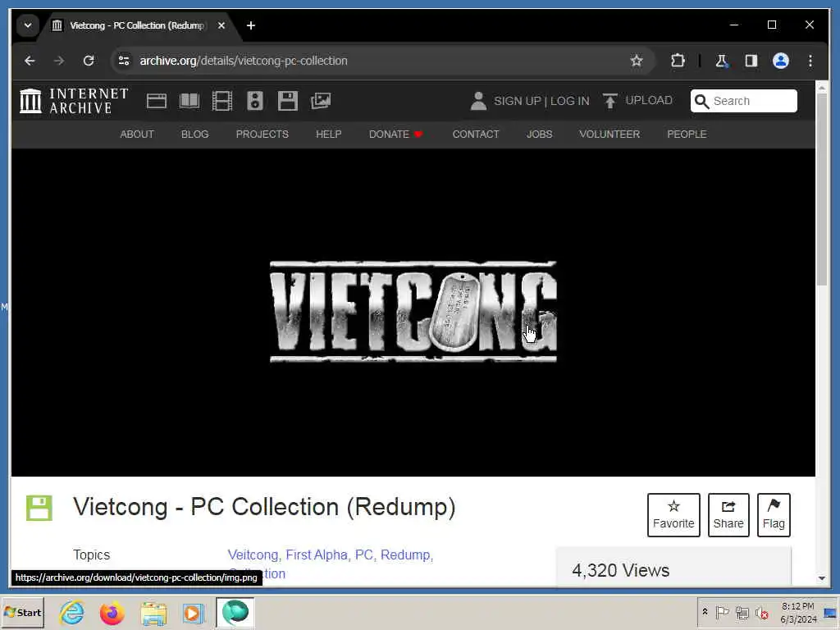Click the Flag button
The height and width of the screenshot is (630, 840).
pyautogui.click(x=774, y=515)
